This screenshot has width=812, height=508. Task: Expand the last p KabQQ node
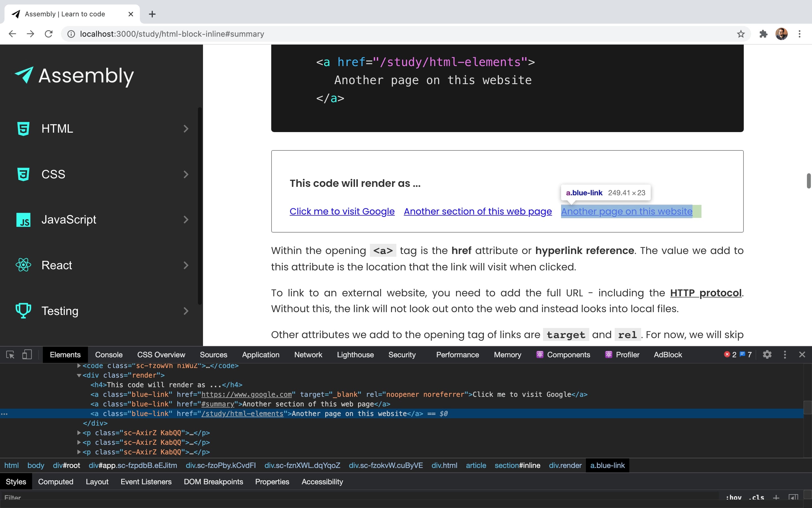pyautogui.click(x=79, y=452)
